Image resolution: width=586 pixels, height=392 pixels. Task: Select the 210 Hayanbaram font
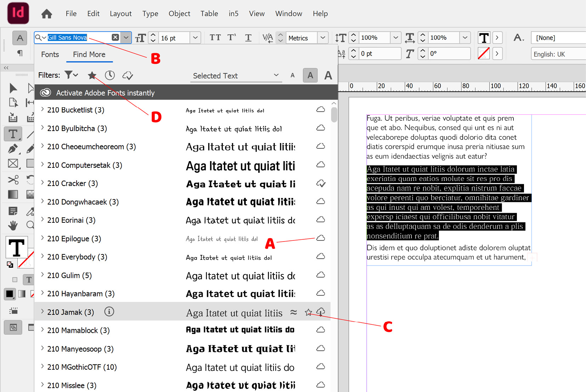point(182,293)
